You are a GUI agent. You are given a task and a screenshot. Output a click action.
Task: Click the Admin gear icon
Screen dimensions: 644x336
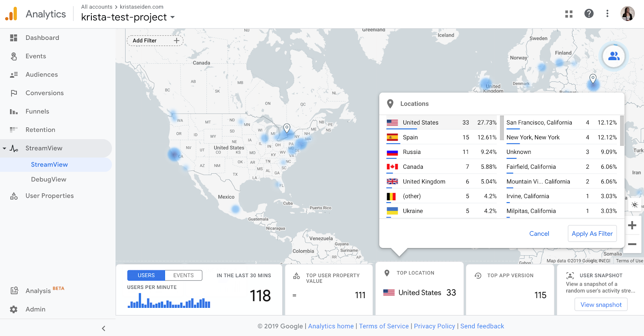click(x=14, y=309)
